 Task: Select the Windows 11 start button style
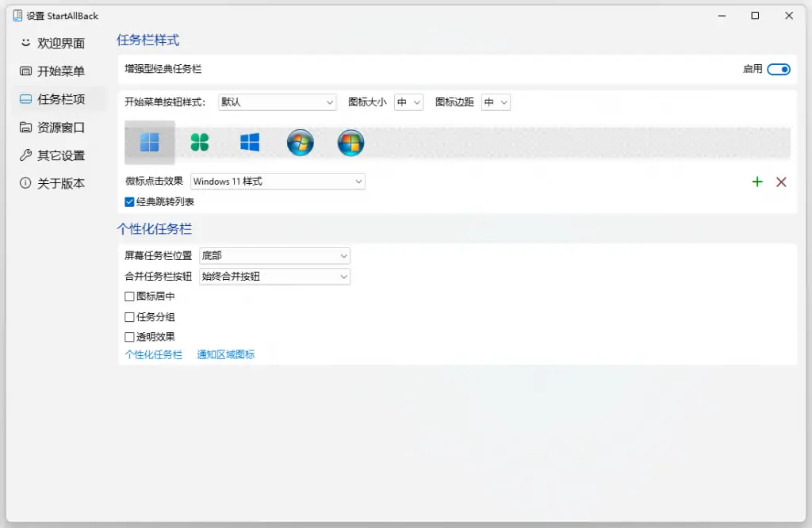(x=147, y=143)
